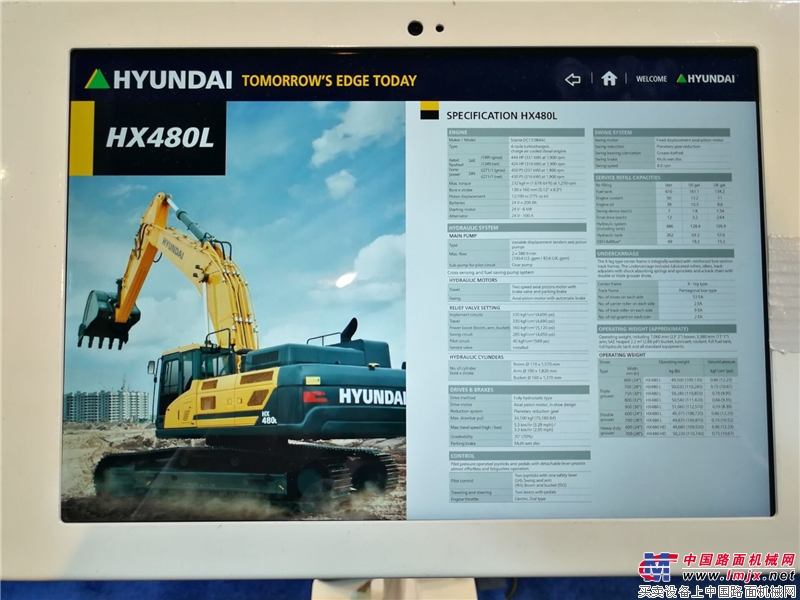
Task: Select the Service valve row label
Action: coord(461,348)
